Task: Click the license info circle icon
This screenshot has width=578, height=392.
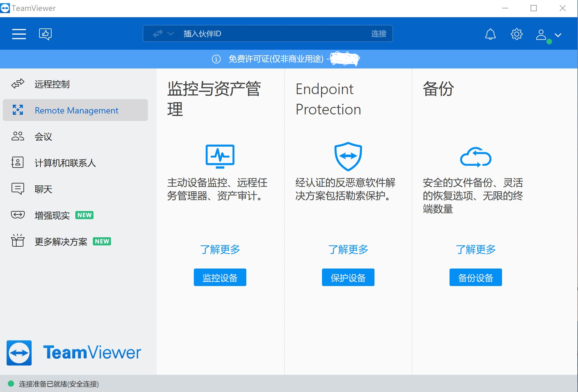Action: (216, 59)
